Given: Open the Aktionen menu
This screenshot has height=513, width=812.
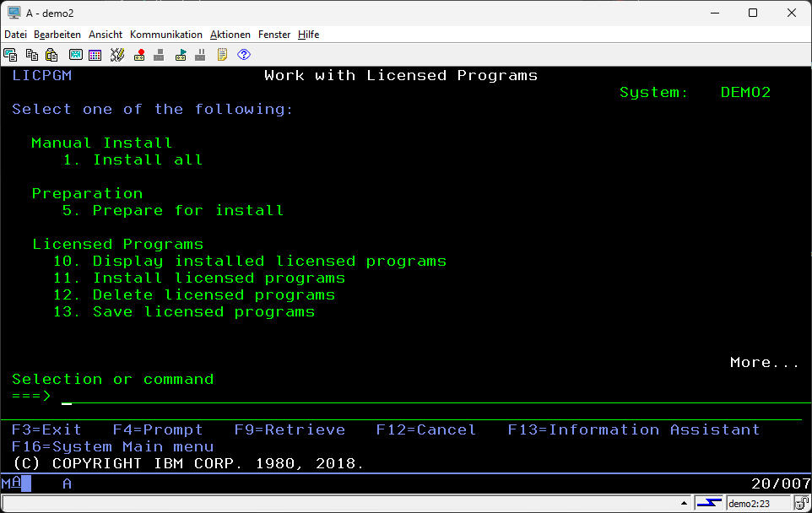Looking at the screenshot, I should 230,35.
